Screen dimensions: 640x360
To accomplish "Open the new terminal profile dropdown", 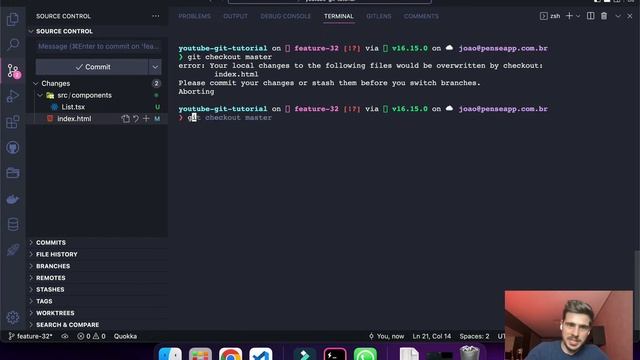I will pyautogui.click(x=578, y=16).
